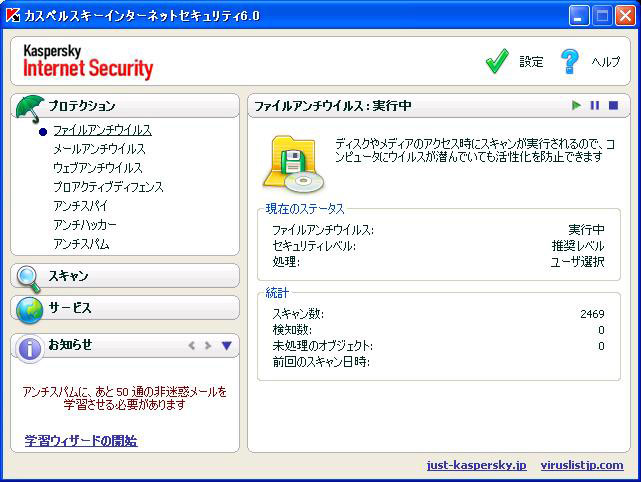Pause the file anti-virus protection
This screenshot has width=641, height=482.
(595, 105)
